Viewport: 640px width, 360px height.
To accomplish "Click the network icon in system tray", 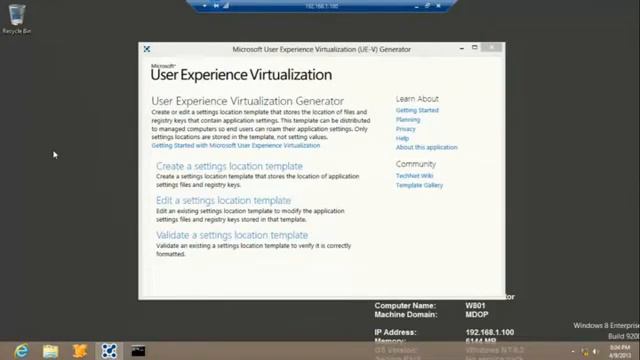I will click(585, 351).
